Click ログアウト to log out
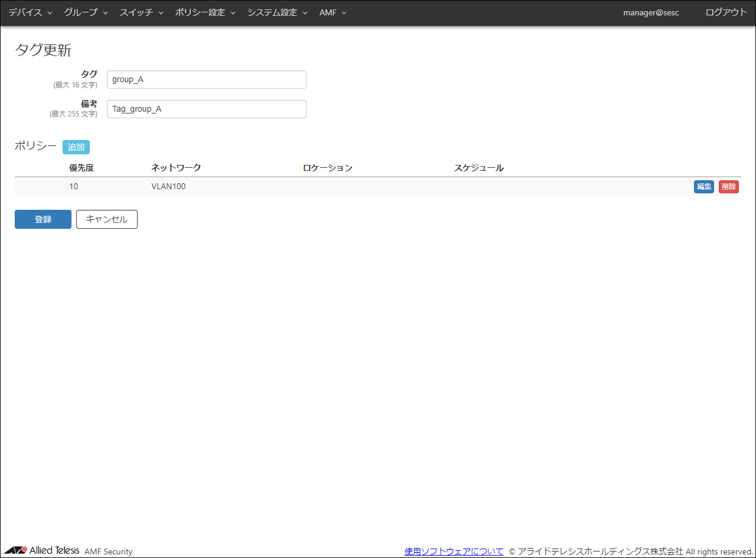Screen dimensions: 756x558 click(726, 12)
